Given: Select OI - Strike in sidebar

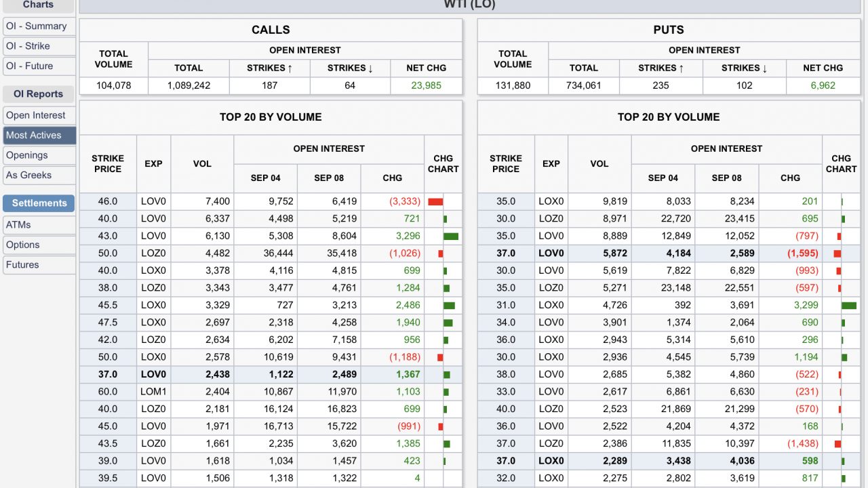Looking at the screenshot, I should coord(28,46).
